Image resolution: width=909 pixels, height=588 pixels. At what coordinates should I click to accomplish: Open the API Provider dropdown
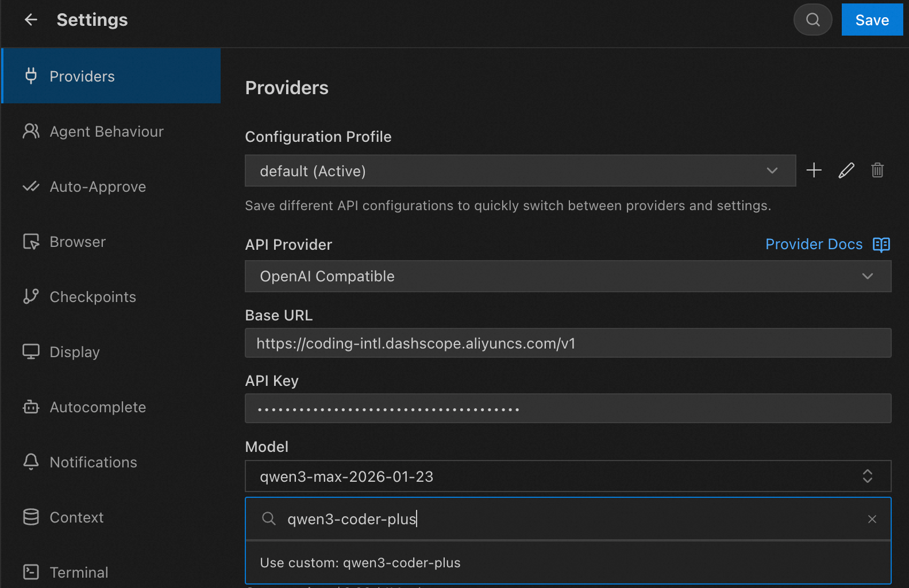[568, 276]
